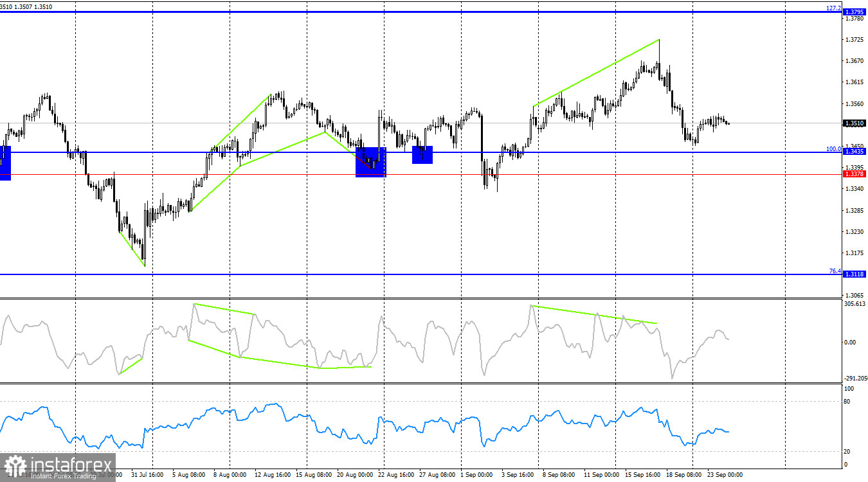
Task: Click the 1.3780 price axis value
Action: (x=855, y=19)
